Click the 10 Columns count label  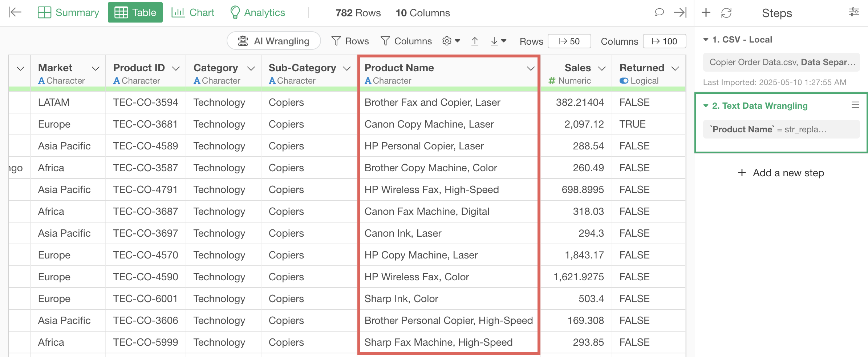[x=423, y=13]
